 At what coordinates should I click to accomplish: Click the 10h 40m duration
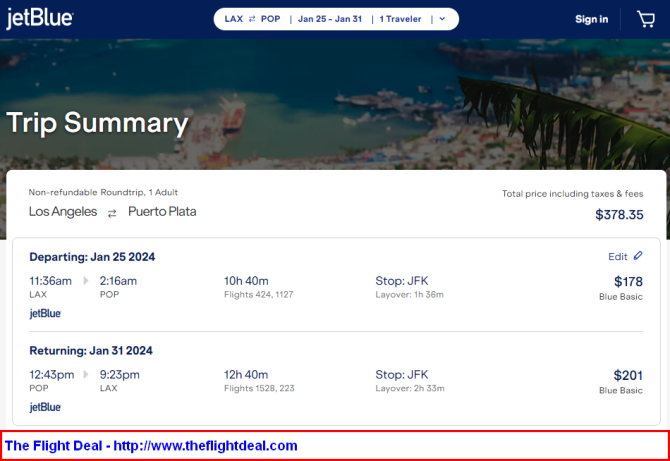[x=246, y=281]
